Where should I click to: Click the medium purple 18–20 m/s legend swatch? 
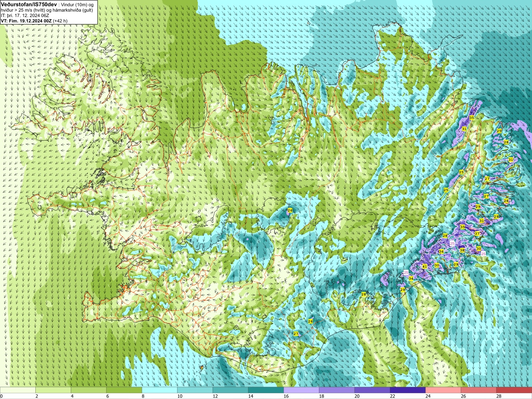[337, 390]
